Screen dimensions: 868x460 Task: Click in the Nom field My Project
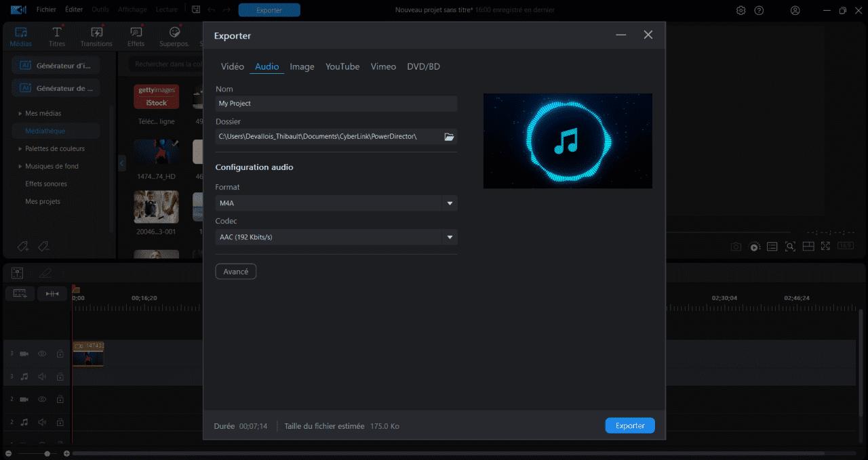pyautogui.click(x=336, y=104)
